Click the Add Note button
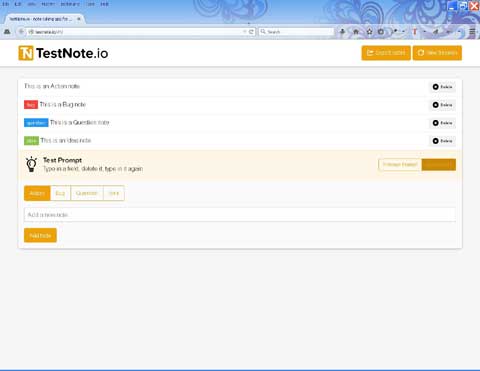Viewport: 480px width, 371px height. 40,235
